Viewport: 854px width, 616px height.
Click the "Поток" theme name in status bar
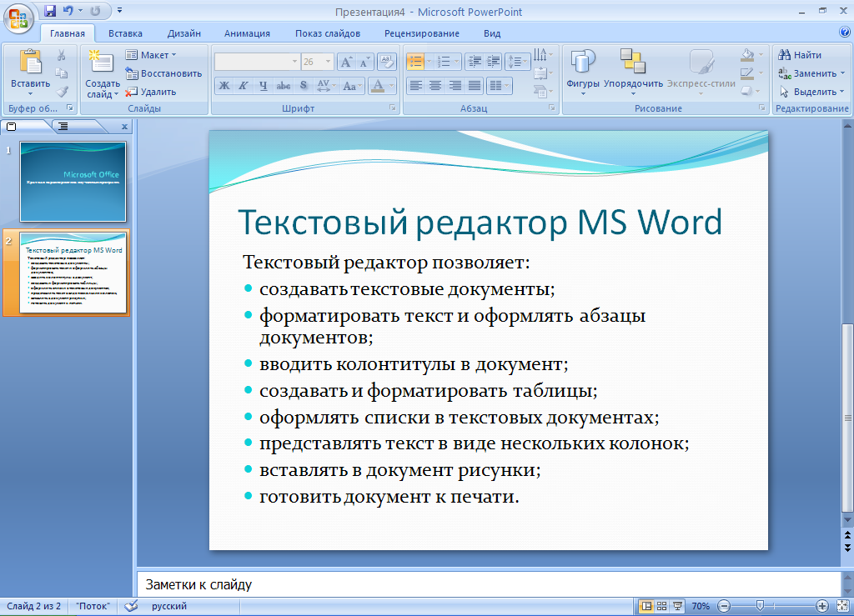click(x=93, y=606)
